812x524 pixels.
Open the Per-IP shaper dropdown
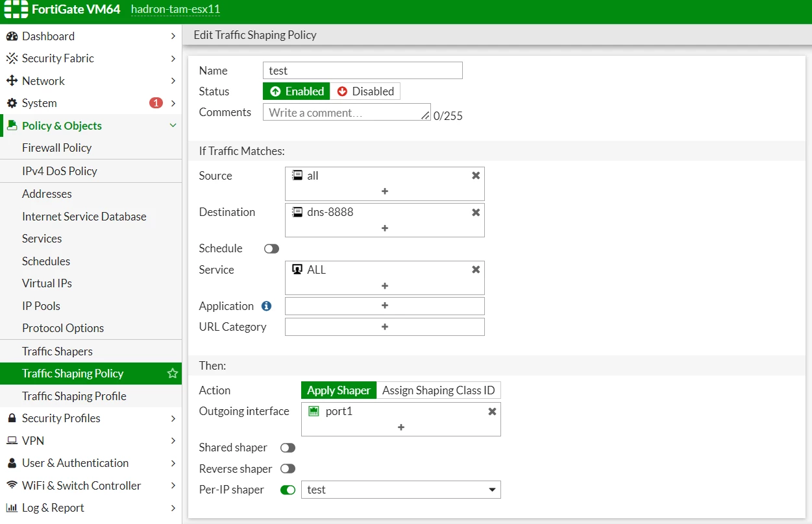pos(401,490)
